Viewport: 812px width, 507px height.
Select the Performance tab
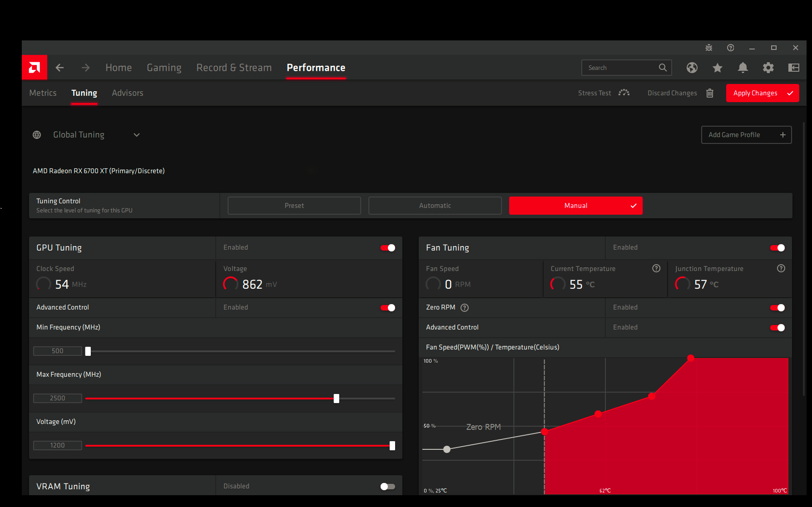[x=316, y=68]
